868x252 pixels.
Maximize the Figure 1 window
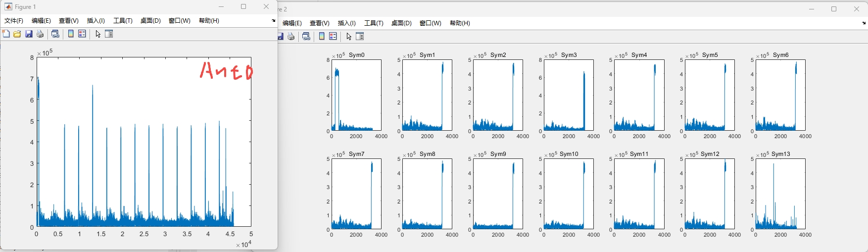click(243, 7)
